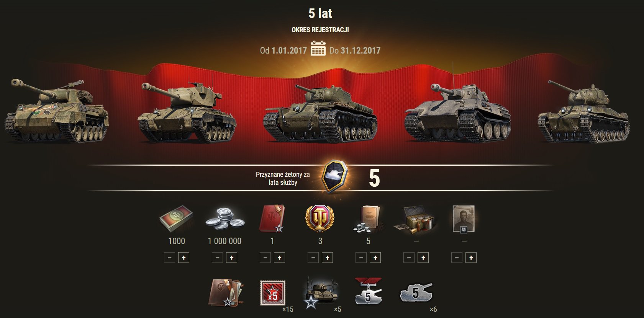Click the x5 red star stamp icon
This screenshot has height=318, width=644.
[x=272, y=293]
